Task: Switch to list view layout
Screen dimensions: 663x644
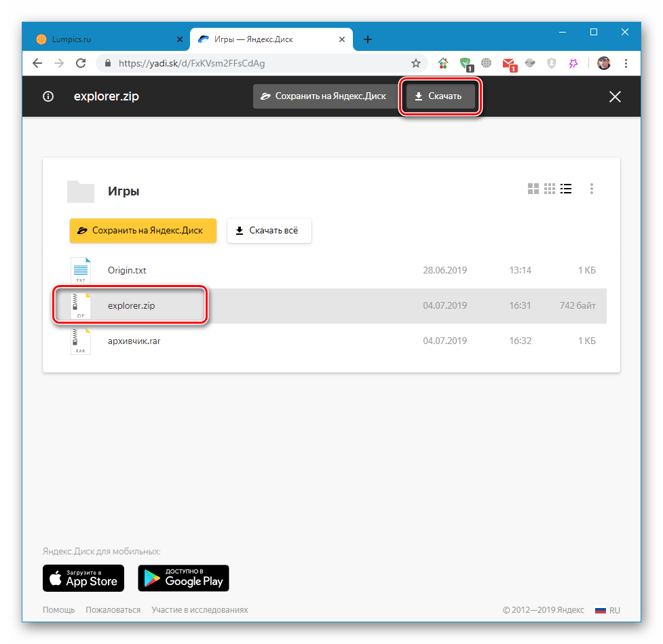Action: (x=566, y=189)
